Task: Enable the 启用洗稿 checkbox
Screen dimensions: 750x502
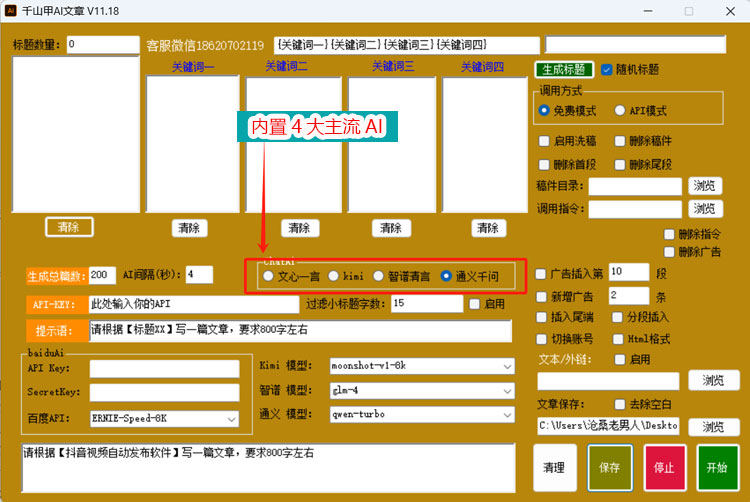Action: (544, 141)
